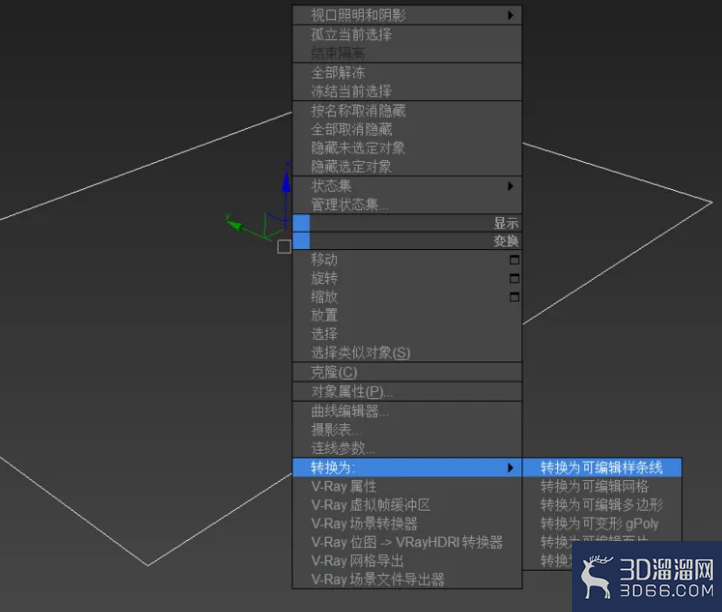Viewport: 722px width, 612px height.
Task: Open 对象属性(P)... dialog
Action: click(x=407, y=391)
